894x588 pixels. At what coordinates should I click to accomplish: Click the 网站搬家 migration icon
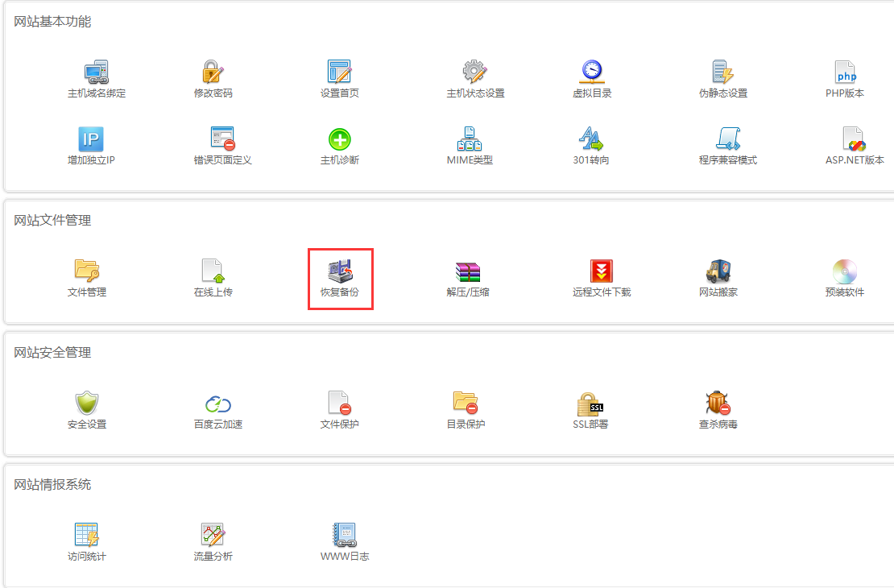coord(718,271)
